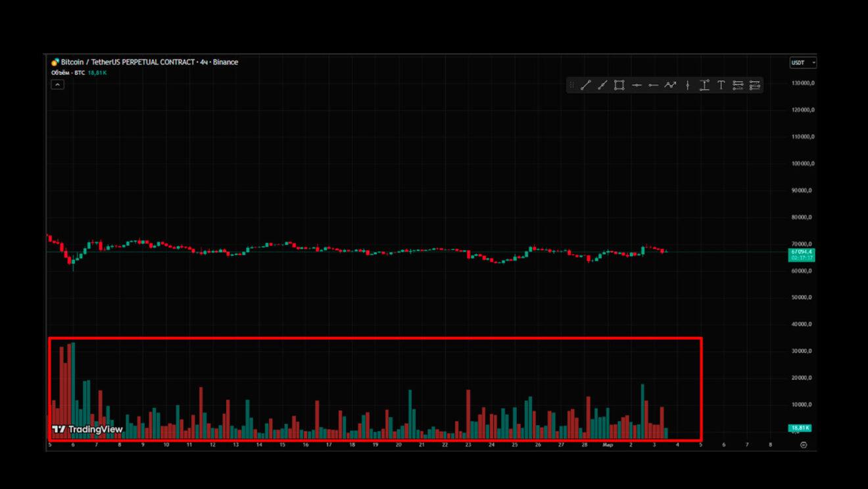Click the long position tool icon
868x489 pixels.
[x=738, y=85]
